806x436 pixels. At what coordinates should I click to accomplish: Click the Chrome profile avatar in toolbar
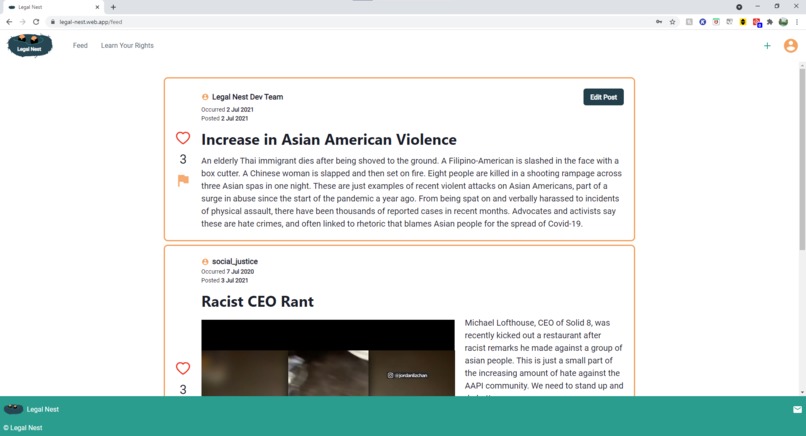pos(783,22)
